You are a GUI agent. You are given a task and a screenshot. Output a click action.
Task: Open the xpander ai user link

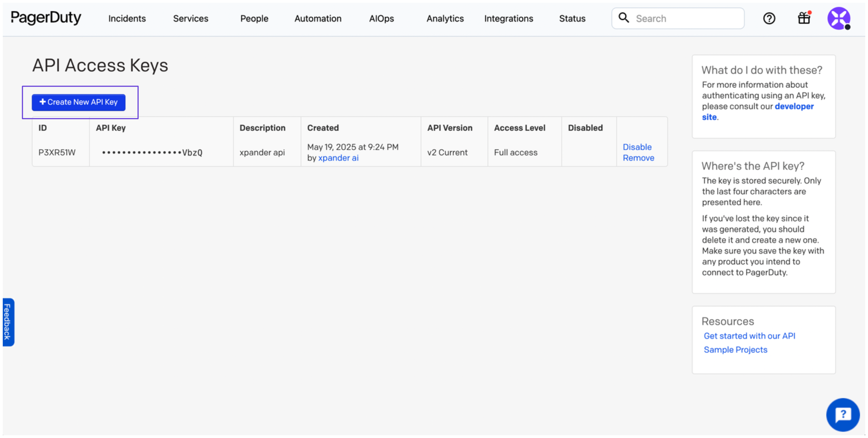point(338,158)
